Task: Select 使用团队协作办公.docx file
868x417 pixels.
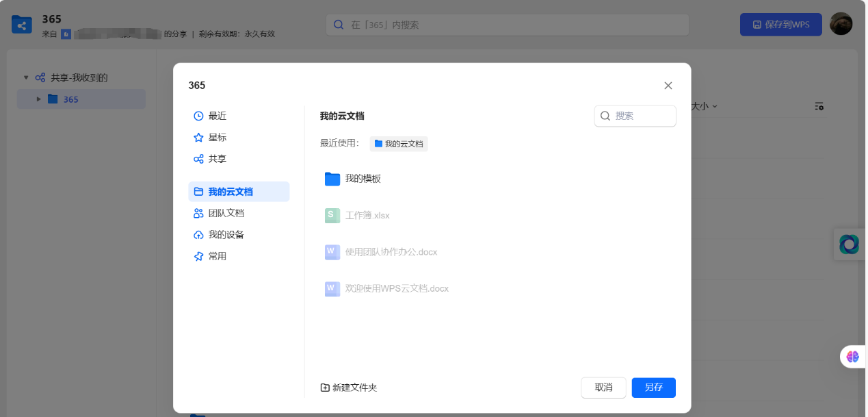Action: [391, 252]
